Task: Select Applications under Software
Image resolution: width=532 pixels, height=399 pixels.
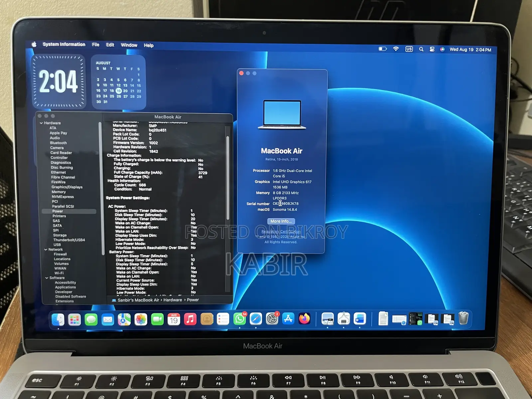Action: pos(66,287)
